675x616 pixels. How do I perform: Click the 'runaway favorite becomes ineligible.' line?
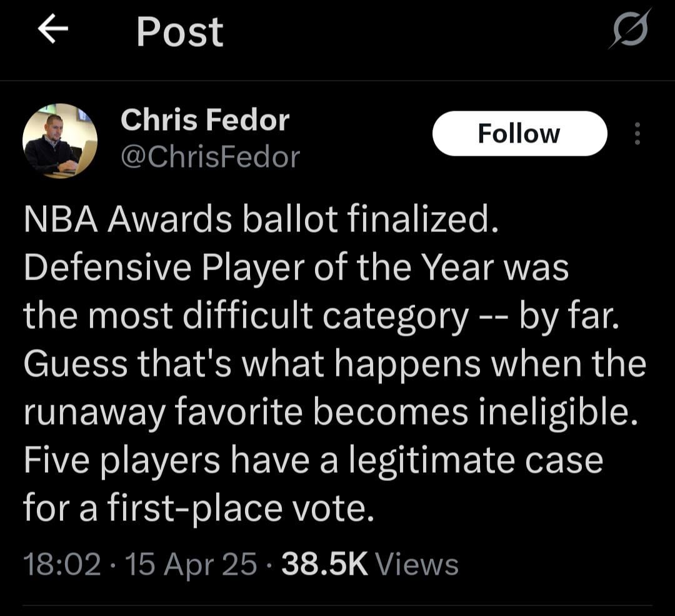tap(331, 413)
